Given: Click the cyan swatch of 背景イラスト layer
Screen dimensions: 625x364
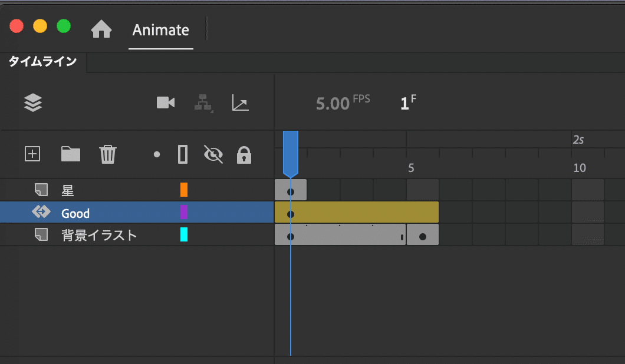Looking at the screenshot, I should pyautogui.click(x=184, y=234).
